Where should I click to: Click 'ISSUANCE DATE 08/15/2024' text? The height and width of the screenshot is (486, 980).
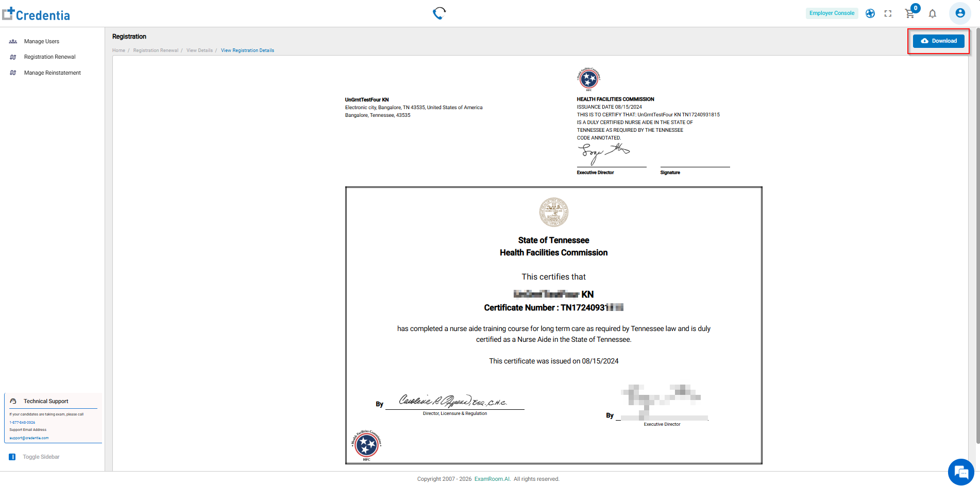point(610,107)
